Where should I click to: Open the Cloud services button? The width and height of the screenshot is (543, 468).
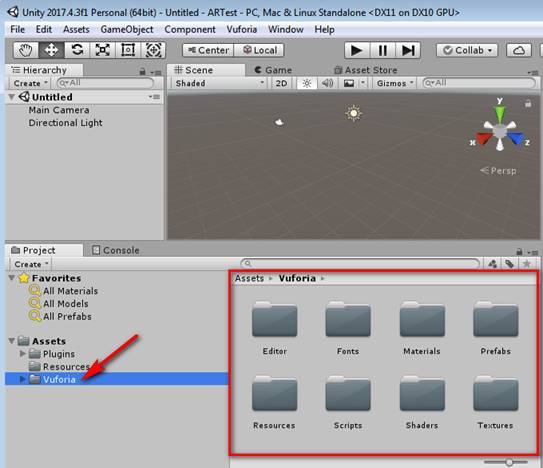point(519,51)
